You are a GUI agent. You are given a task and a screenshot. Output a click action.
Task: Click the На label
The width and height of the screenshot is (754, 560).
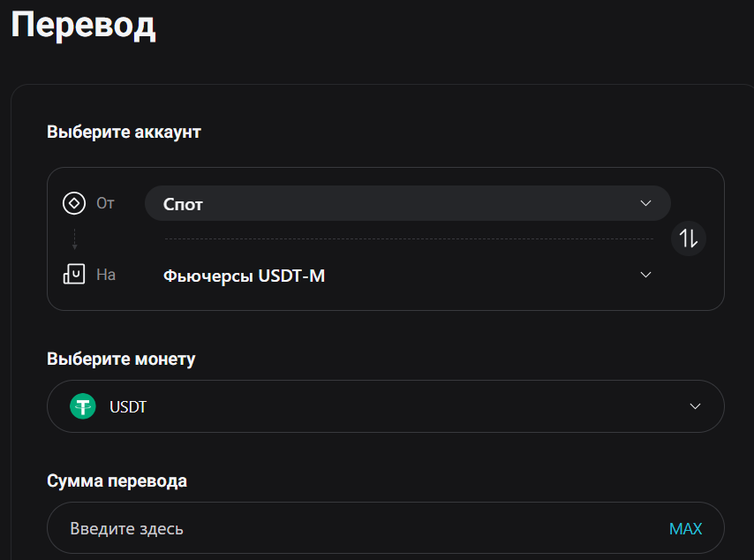coord(106,275)
